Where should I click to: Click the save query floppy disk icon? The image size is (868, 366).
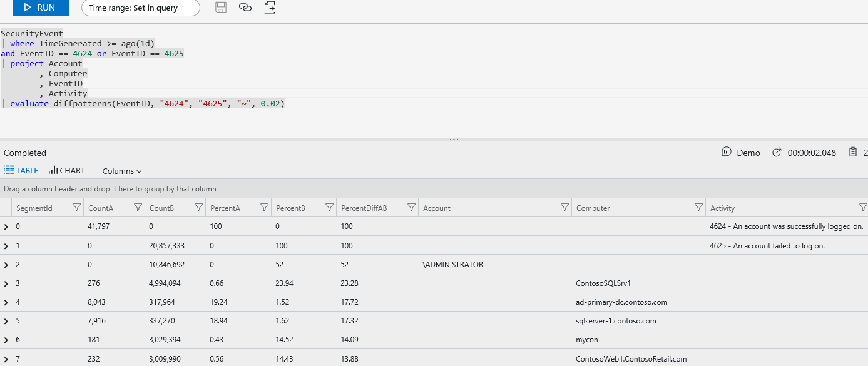(221, 8)
